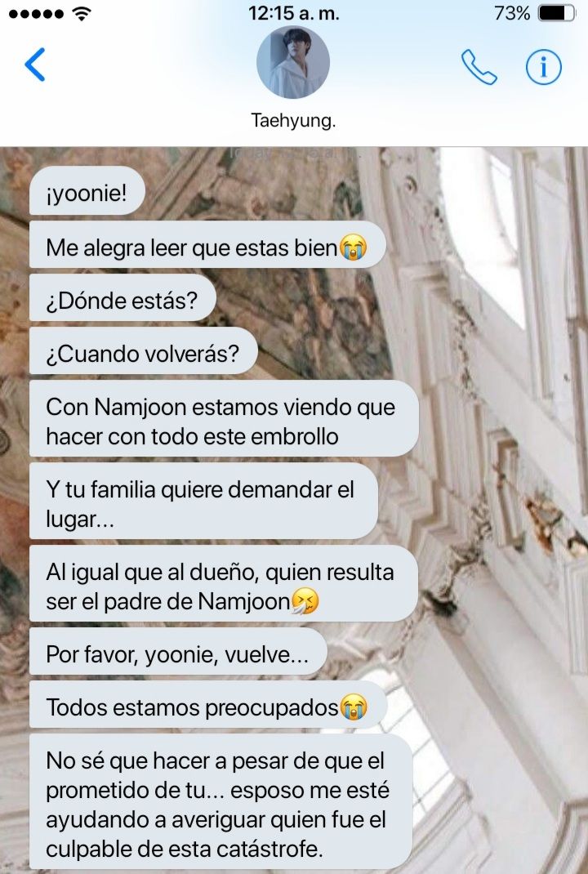
Task: Tap the message about Namjoon and embrollo
Action: [224, 421]
